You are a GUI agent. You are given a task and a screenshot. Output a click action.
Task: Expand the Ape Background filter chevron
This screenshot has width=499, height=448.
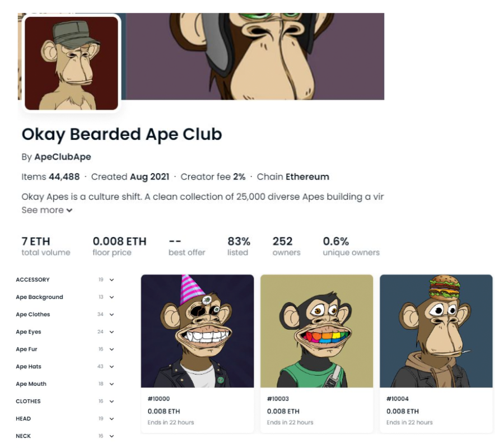point(112,297)
